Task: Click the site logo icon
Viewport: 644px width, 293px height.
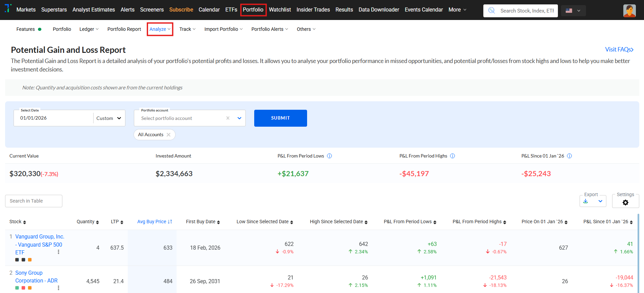Action: [8, 8]
